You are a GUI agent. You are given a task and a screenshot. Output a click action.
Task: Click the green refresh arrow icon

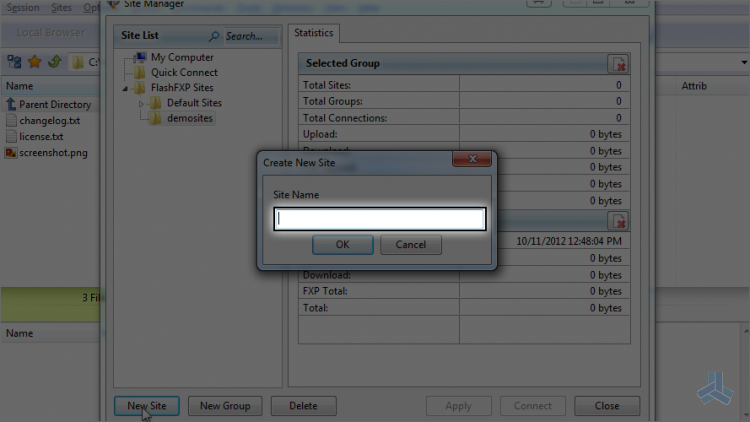click(55, 62)
